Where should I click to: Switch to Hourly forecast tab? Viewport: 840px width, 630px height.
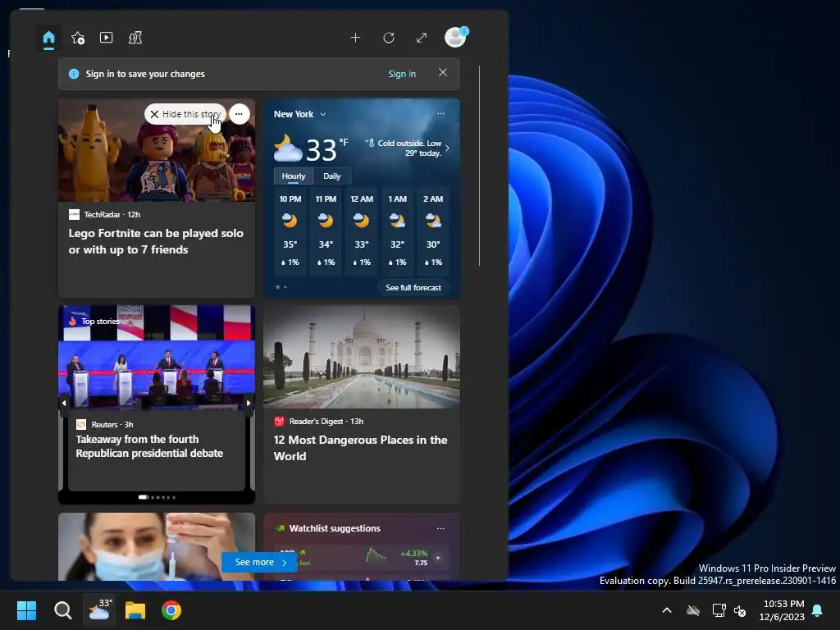tap(293, 176)
